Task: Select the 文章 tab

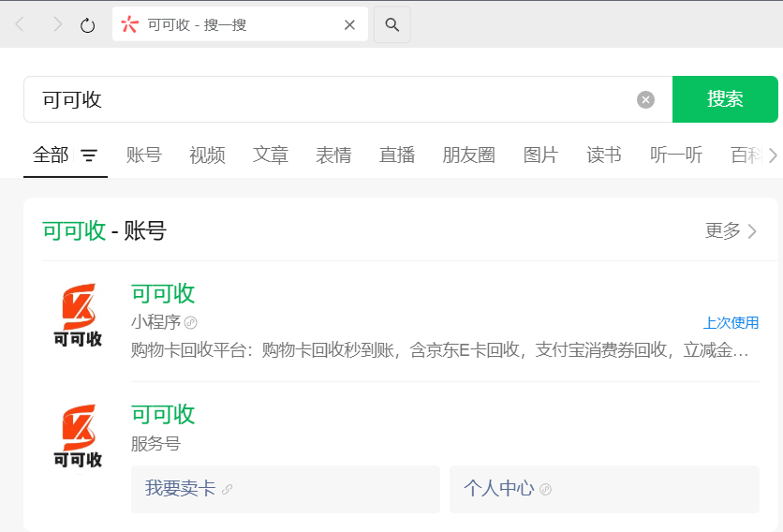Action: point(271,155)
